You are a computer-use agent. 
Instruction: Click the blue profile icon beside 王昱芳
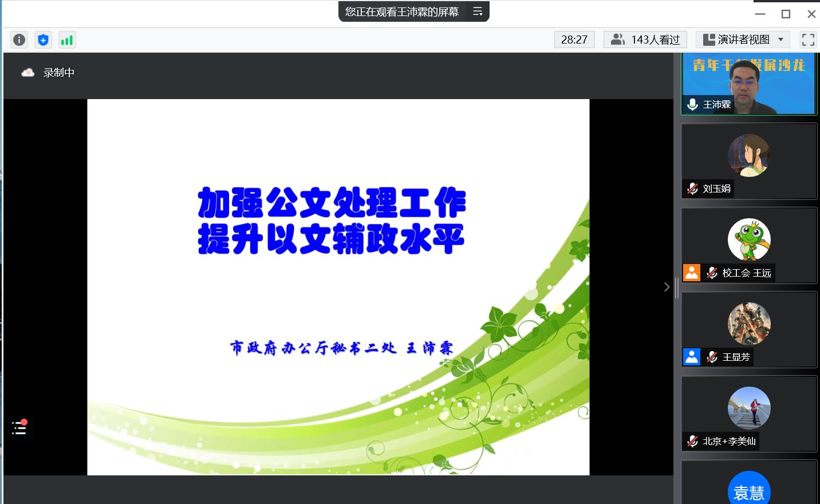[x=692, y=357]
